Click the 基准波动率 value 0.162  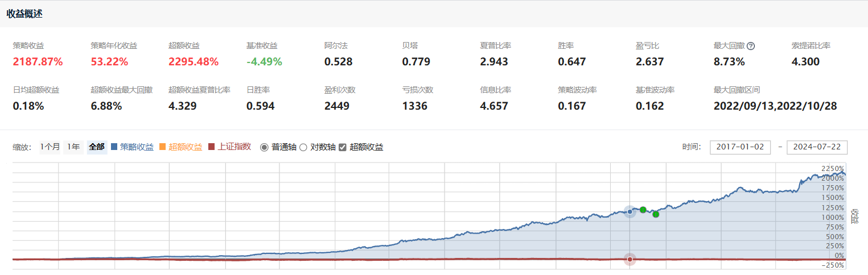pyautogui.click(x=650, y=106)
